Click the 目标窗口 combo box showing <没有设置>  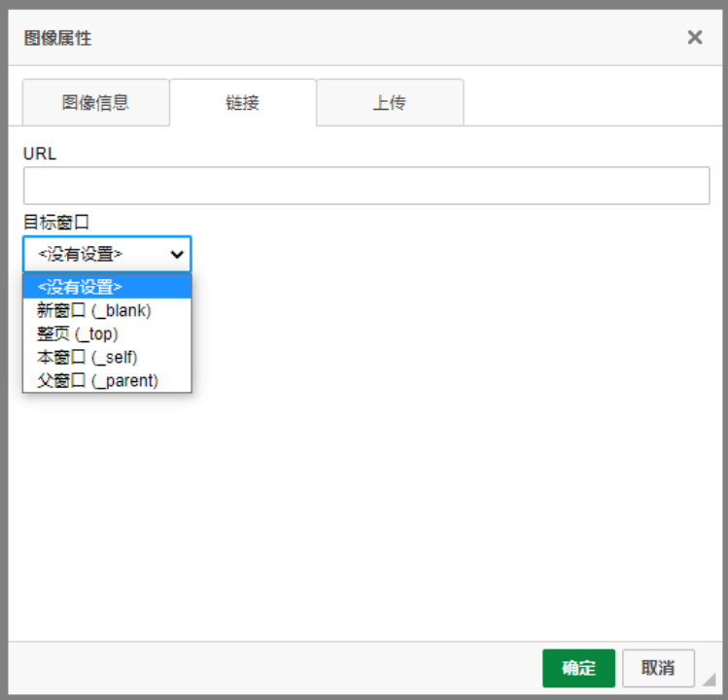click(95, 255)
